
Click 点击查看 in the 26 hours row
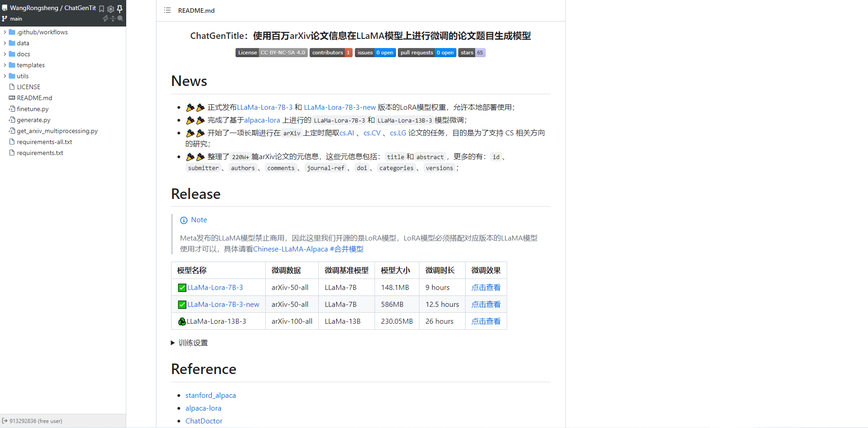(486, 321)
